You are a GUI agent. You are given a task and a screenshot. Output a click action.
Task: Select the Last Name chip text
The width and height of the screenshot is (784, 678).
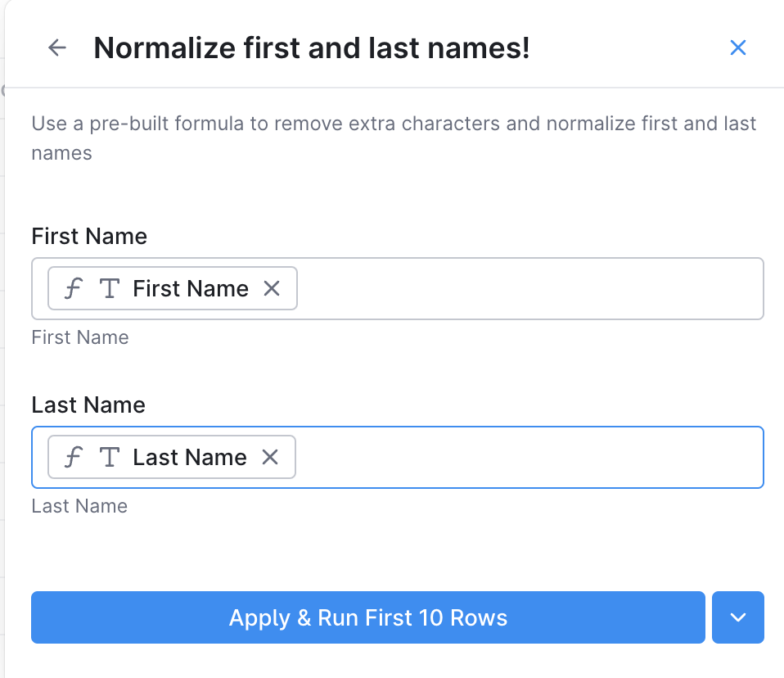tap(190, 457)
